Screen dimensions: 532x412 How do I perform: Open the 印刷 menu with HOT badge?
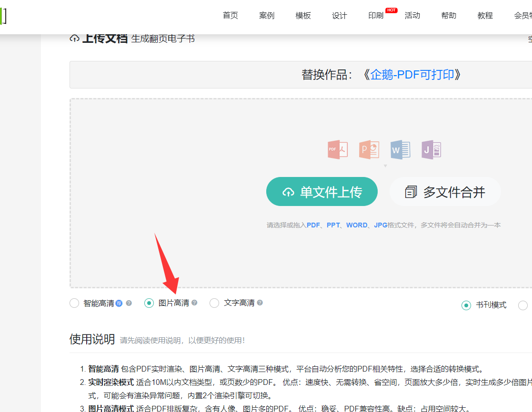tap(376, 16)
